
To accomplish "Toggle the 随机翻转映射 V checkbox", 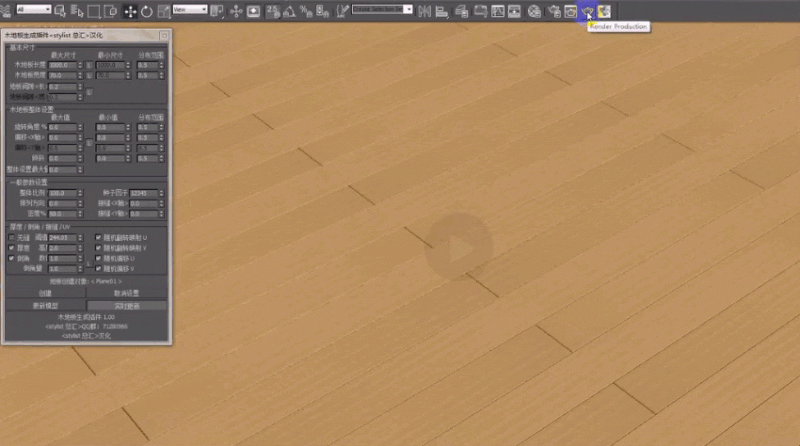I will [x=98, y=248].
